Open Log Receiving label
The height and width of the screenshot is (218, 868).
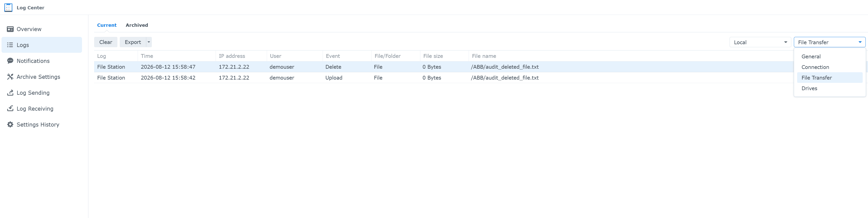click(35, 109)
